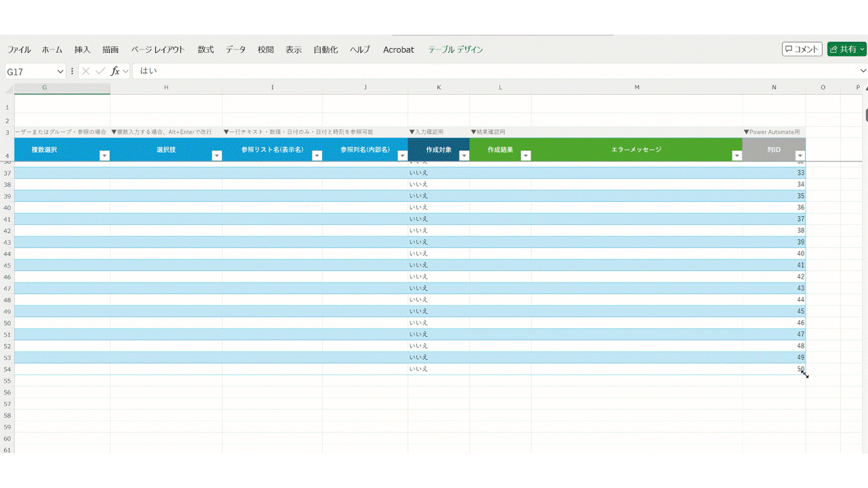
Task: Click into the formula bar showing はい
Action: coord(495,71)
